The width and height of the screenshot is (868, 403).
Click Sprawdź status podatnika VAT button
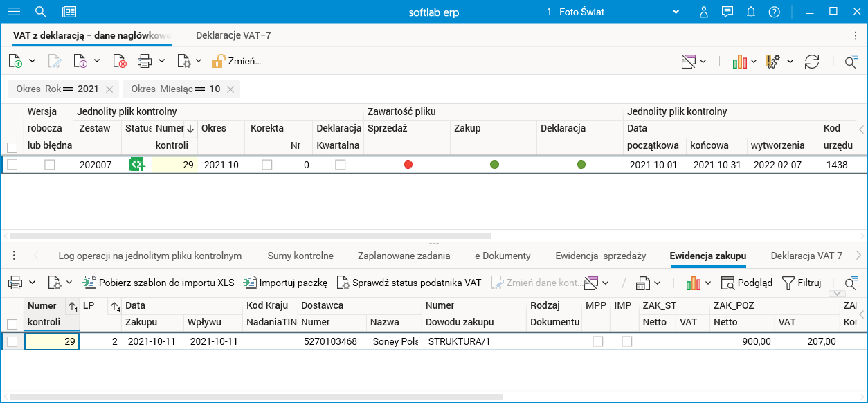point(409,283)
